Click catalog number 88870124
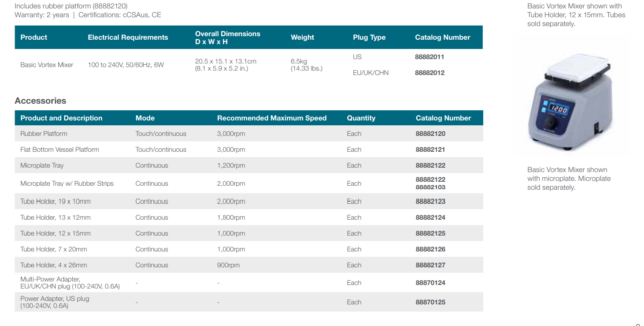 point(430,283)
